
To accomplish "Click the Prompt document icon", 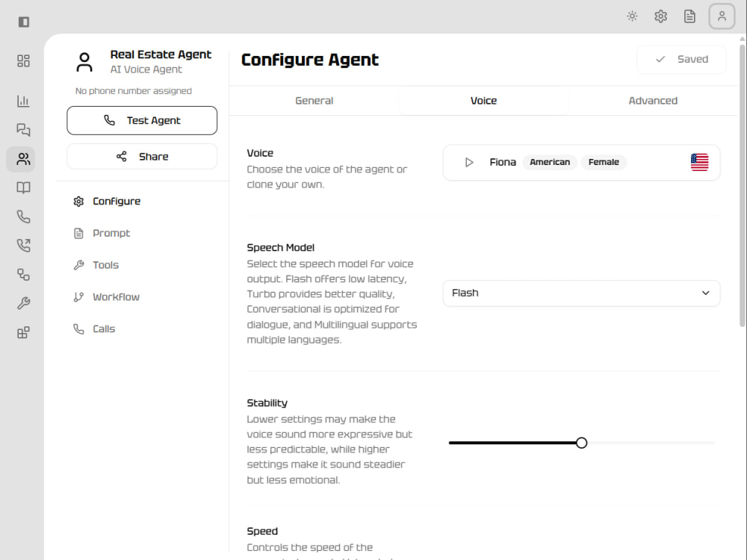I will 78,233.
